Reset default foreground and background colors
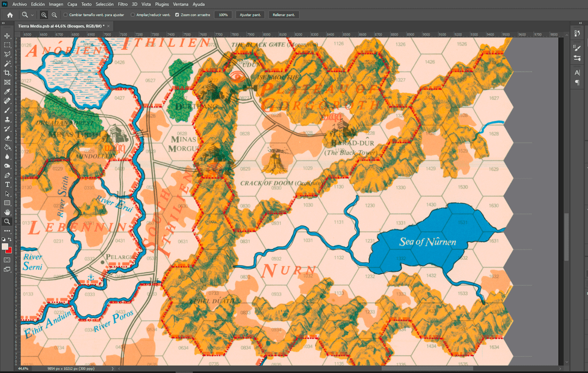This screenshot has width=588, height=373. coord(4,239)
